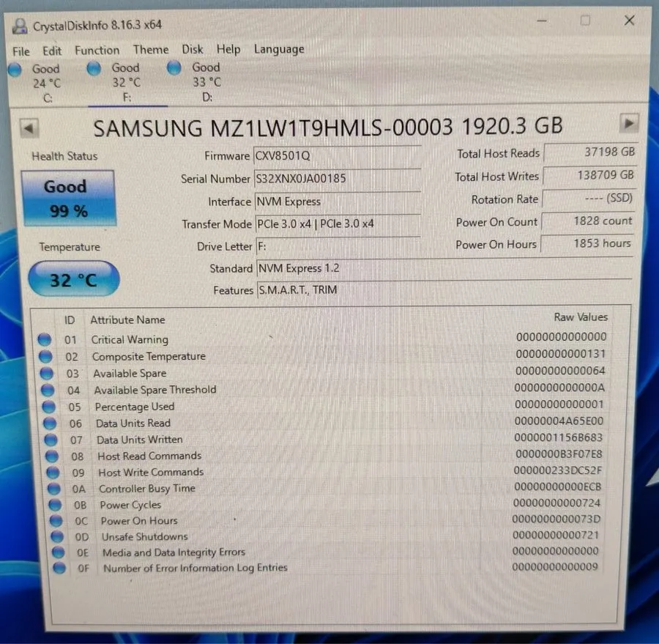The height and width of the screenshot is (644, 659).
Task: Open the Function menu
Action: pos(97,51)
